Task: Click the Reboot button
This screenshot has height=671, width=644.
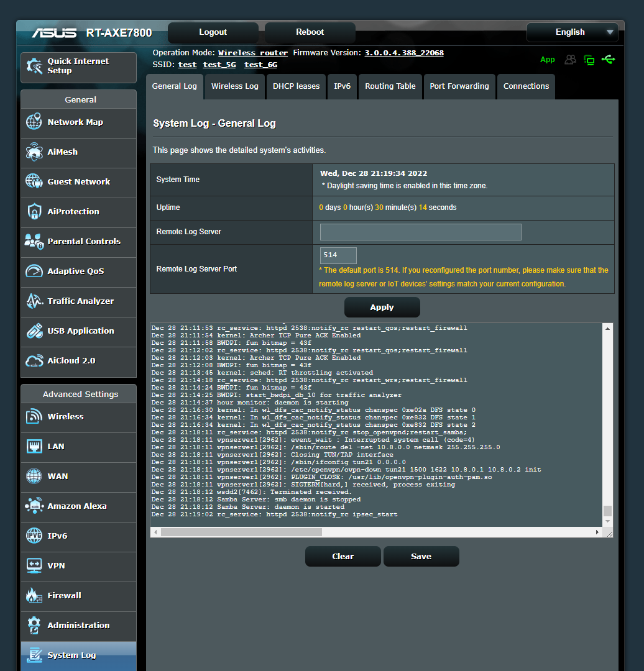Action: click(x=310, y=32)
